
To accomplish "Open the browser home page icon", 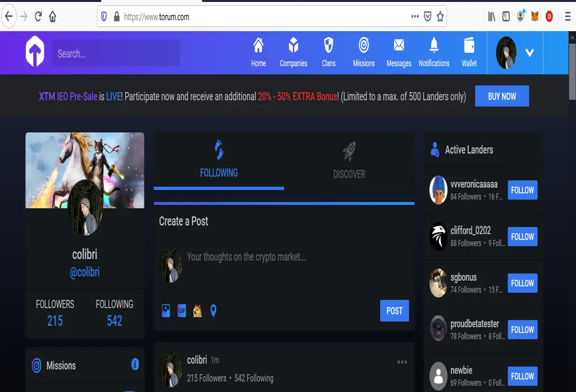I will click(x=53, y=17).
